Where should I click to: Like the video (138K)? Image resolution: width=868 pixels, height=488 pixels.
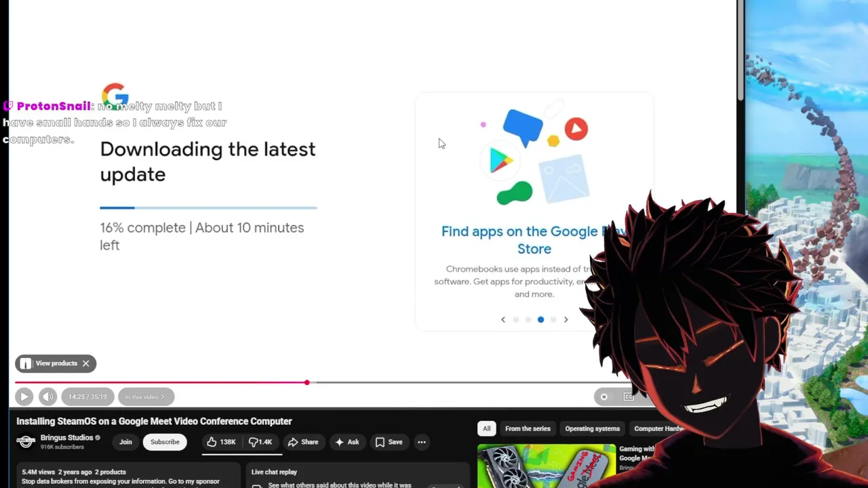(x=222, y=442)
